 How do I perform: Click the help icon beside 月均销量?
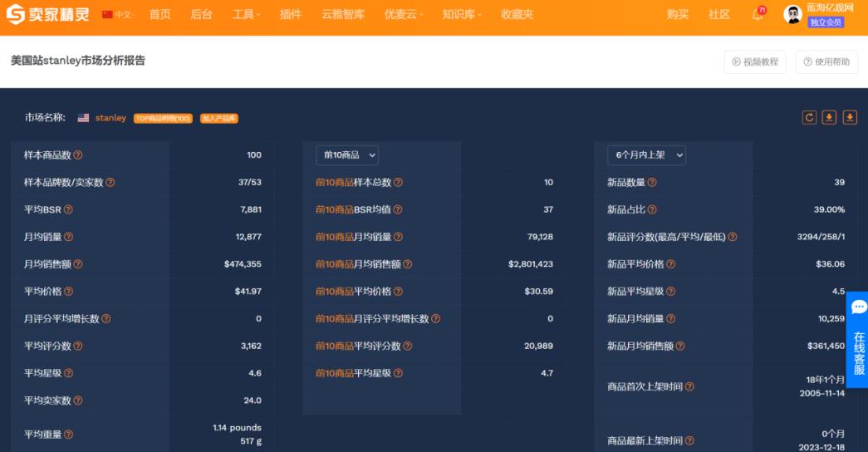(69, 237)
